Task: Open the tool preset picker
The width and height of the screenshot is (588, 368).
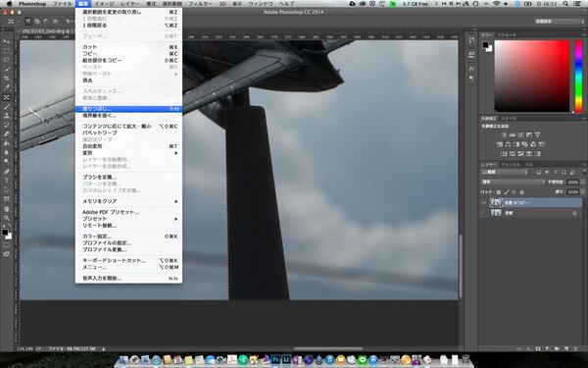Action: 14,22
